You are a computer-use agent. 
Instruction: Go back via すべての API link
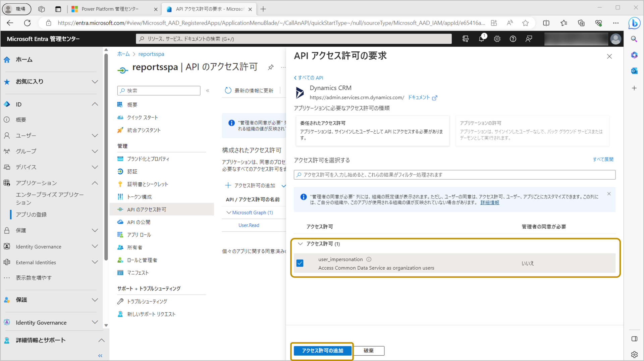309,78
